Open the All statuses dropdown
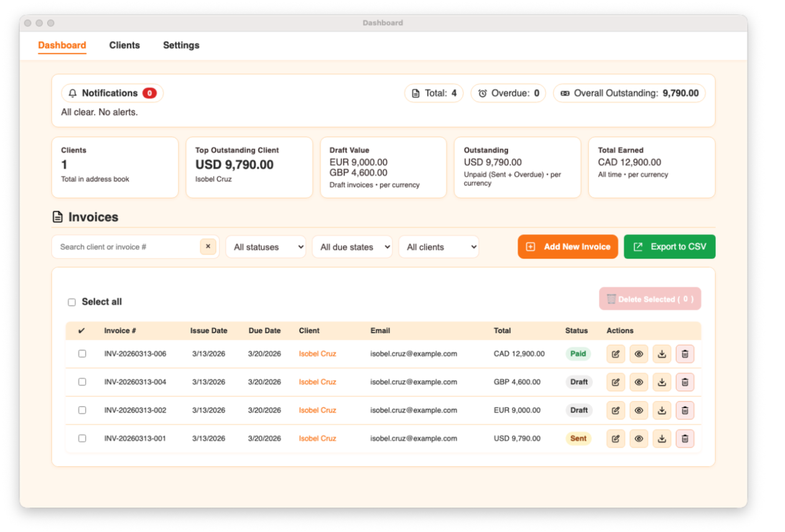The width and height of the screenshot is (785, 532). click(266, 246)
